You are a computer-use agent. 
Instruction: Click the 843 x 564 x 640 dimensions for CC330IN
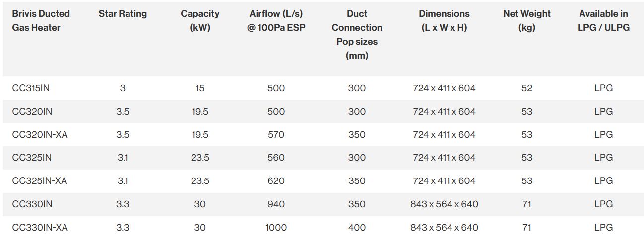point(444,204)
